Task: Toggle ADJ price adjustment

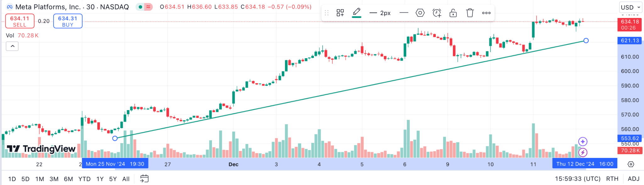Action: [633, 179]
